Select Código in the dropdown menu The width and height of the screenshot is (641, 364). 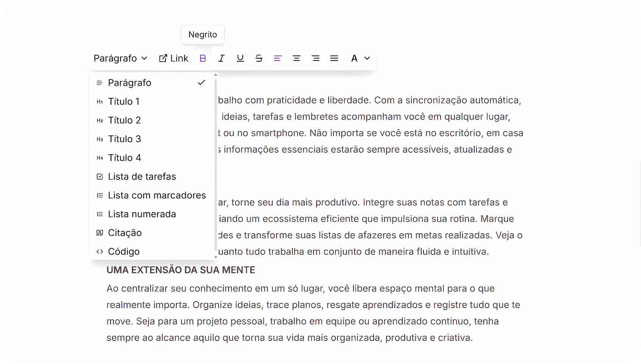click(x=123, y=251)
